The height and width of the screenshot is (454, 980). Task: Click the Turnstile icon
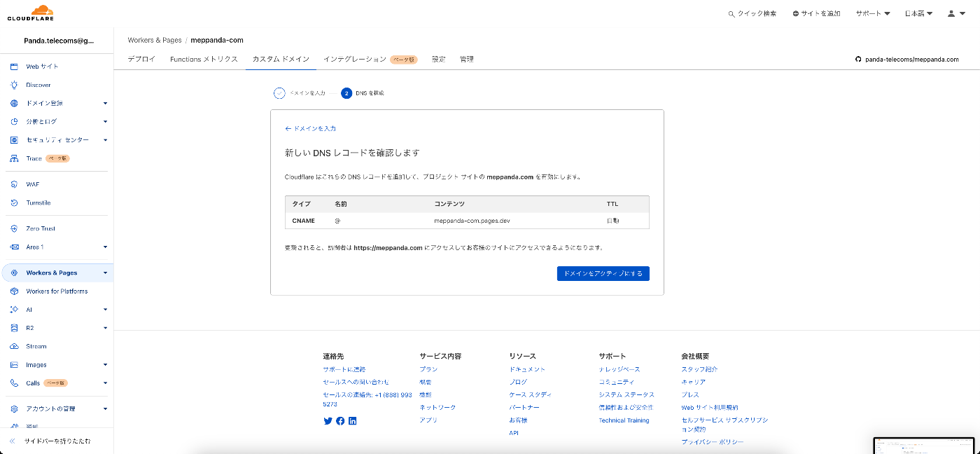coord(14,202)
